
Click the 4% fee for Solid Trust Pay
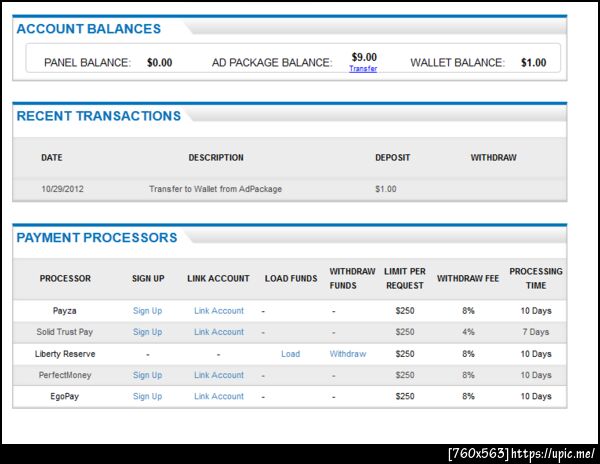(x=468, y=332)
